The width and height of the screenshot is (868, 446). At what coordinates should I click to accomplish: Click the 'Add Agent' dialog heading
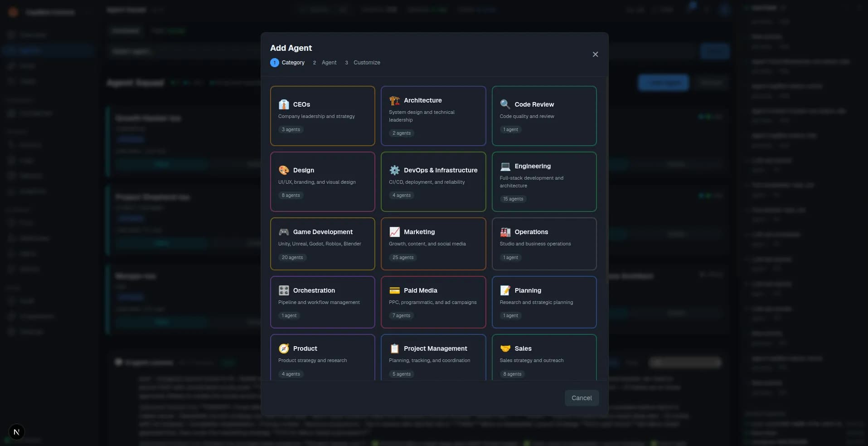click(291, 48)
